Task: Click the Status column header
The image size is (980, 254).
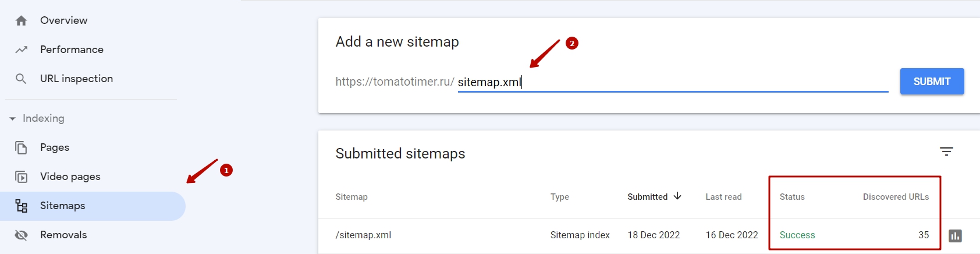Action: click(792, 197)
